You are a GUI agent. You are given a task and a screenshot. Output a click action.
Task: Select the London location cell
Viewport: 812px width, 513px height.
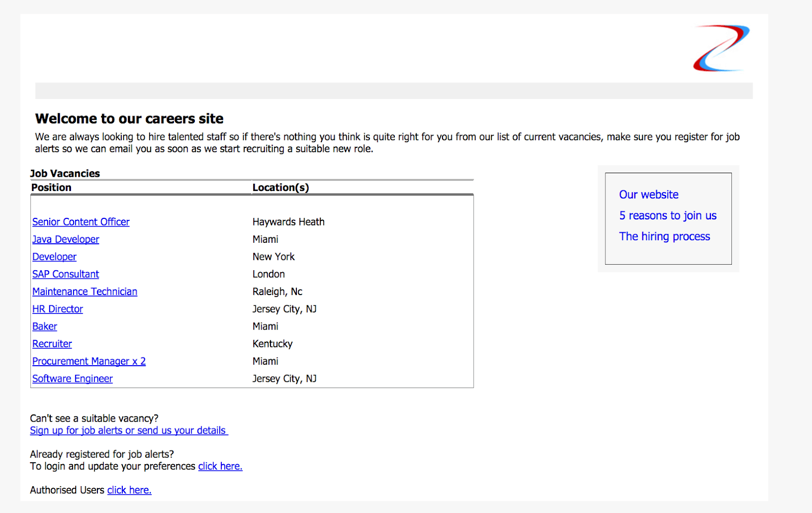[x=268, y=274]
